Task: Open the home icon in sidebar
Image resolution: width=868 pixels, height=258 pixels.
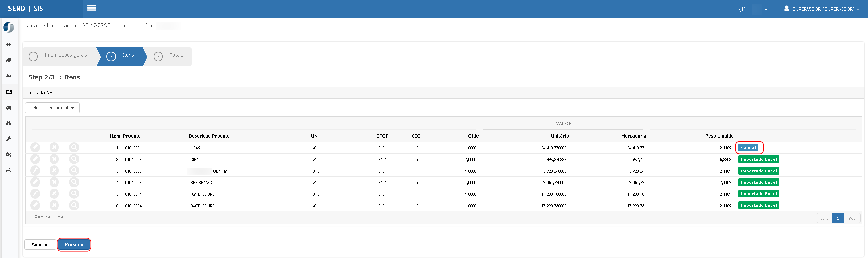Action: (8, 45)
